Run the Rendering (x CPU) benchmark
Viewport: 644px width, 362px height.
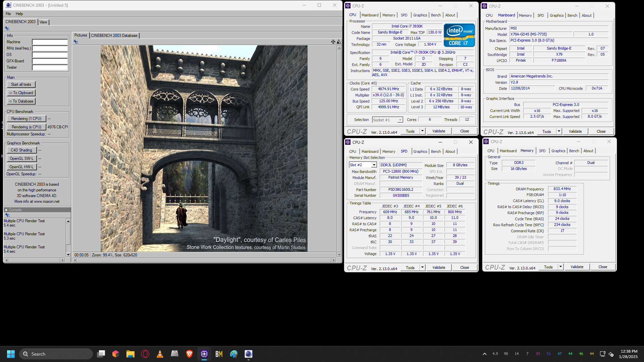(x=26, y=127)
